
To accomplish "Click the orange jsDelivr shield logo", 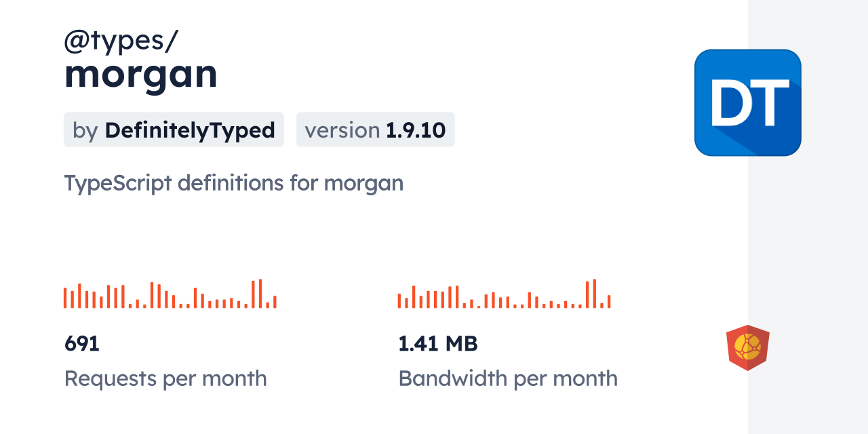I will (747, 347).
